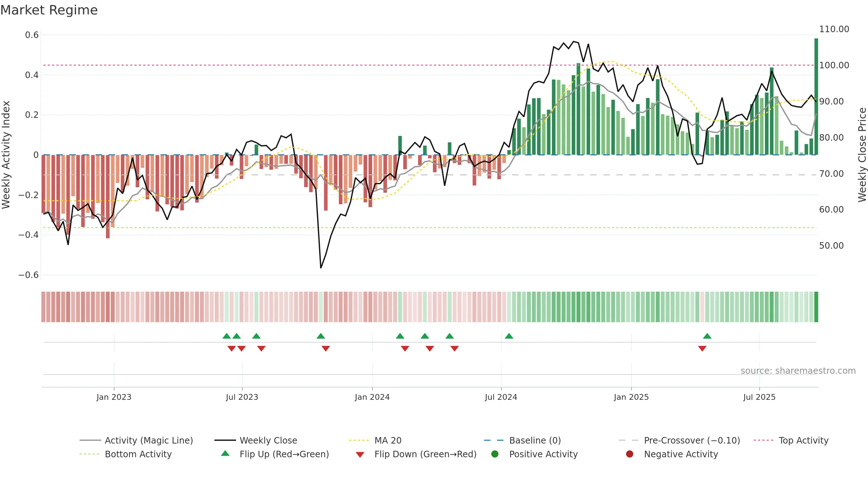868x488 pixels.
Task: Toggle the MA 20 legend entry
Action: 375,440
